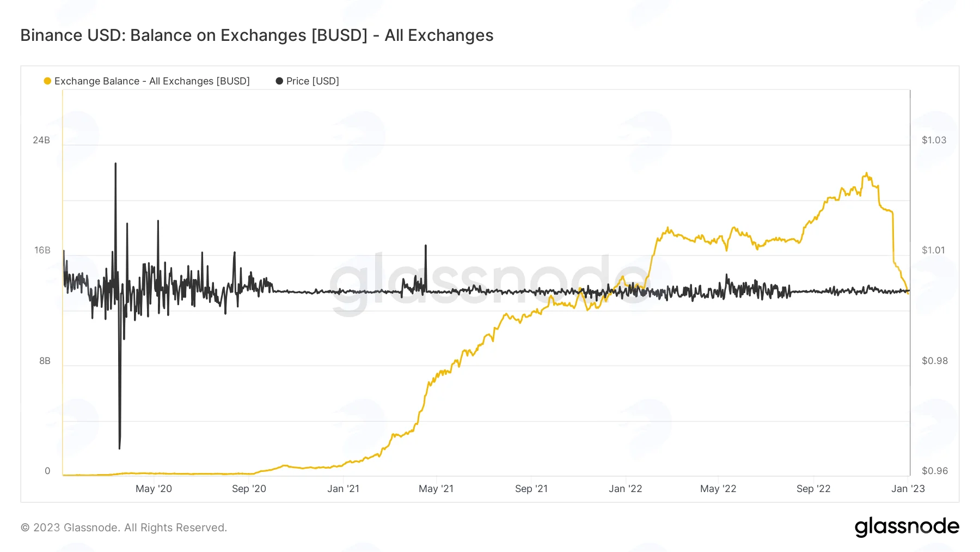Click the $1.03 right axis label
980x552 pixels.
click(x=934, y=140)
